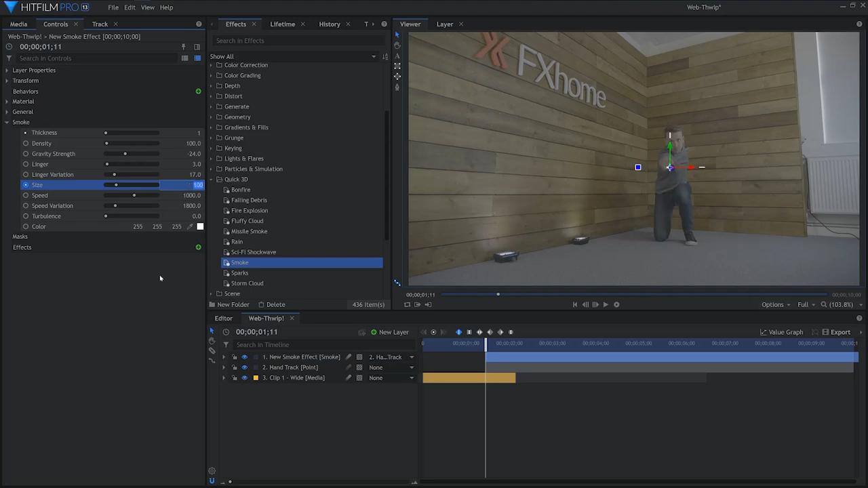Toggle lock on New Smoke Effect layer
This screenshot has height=488, width=868.
click(x=235, y=357)
